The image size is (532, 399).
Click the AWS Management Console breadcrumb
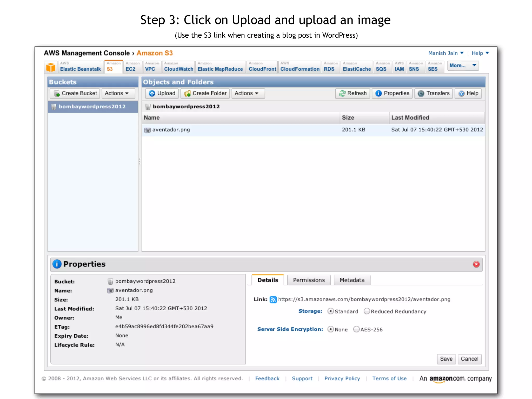click(87, 53)
